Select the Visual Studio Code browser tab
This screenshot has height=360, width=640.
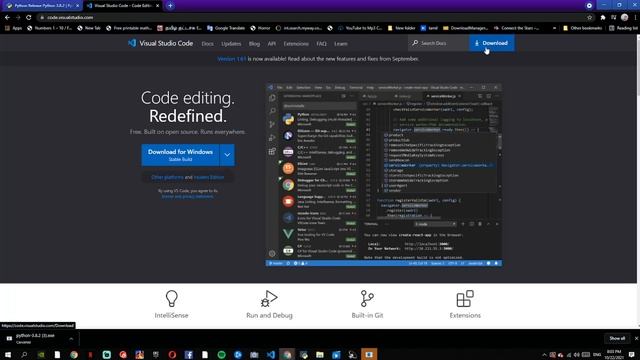point(122,6)
